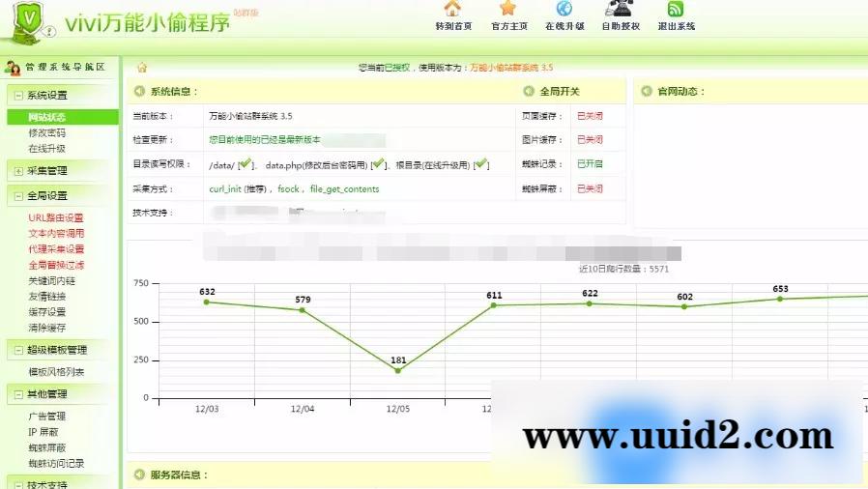Click the chart data point labeled 611
The width and height of the screenshot is (868, 489).
click(493, 305)
